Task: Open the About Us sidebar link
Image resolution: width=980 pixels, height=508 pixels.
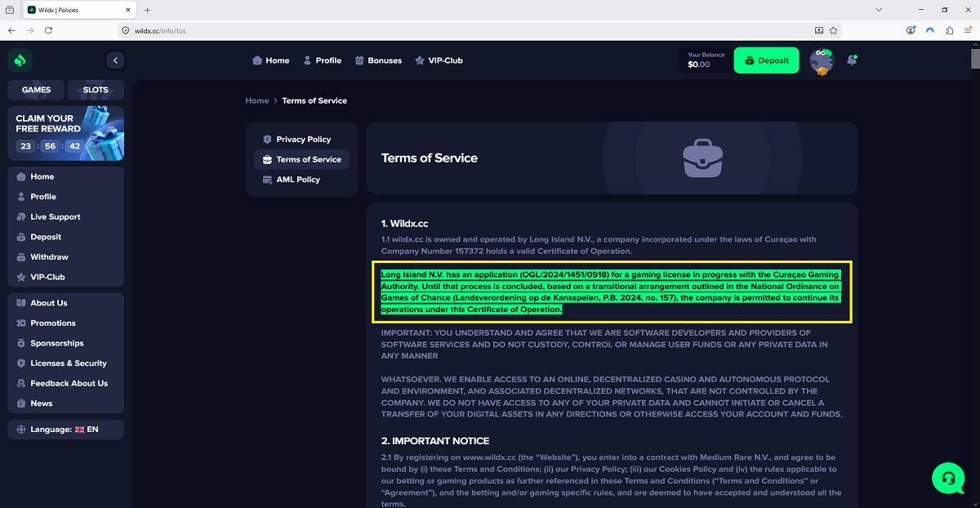Action: point(49,303)
